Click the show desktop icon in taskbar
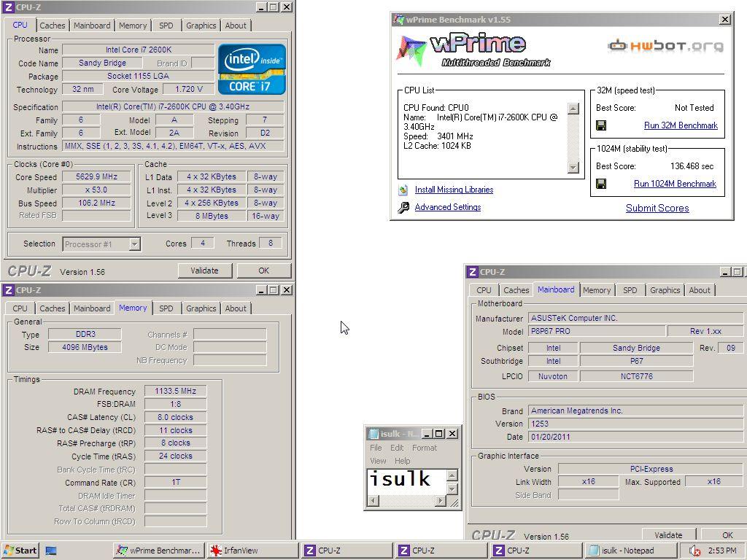This screenshot has height=560, width=747. coord(51,551)
